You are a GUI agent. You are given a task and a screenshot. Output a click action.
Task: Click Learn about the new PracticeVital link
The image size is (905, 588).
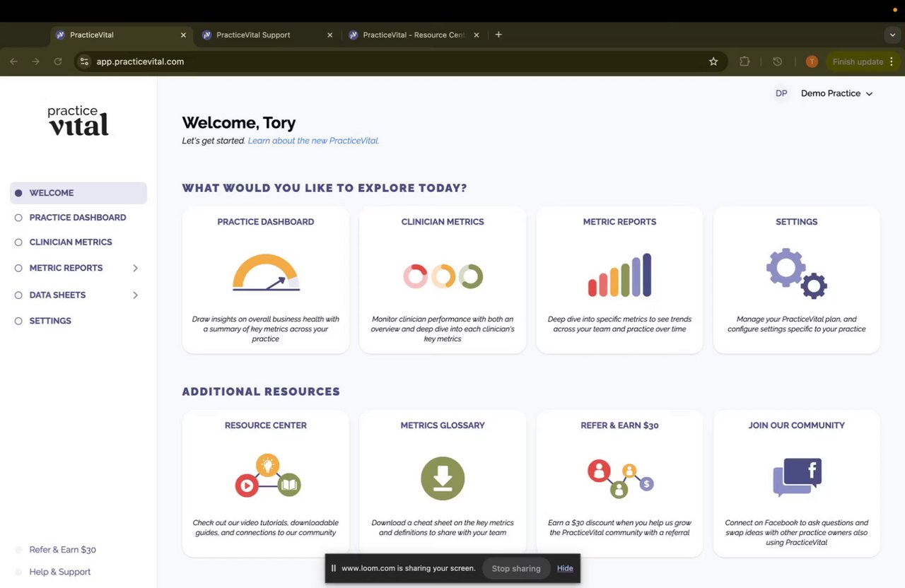(x=313, y=141)
